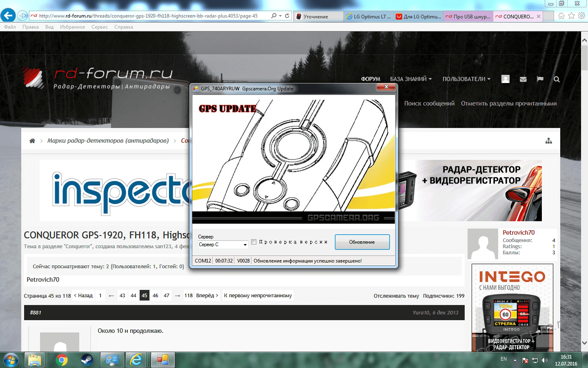
Task: Open browser Home icon
Action: pos(561,16)
